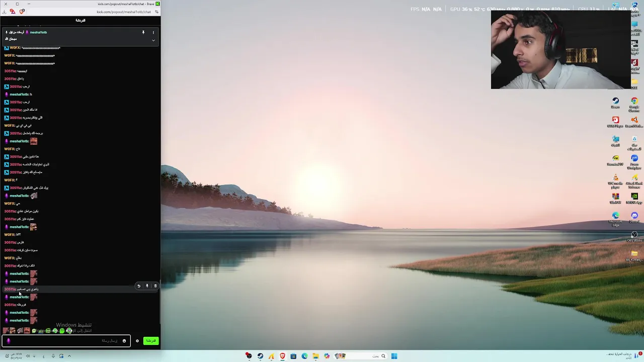Open the NVIDIA App desktop shortcut

pos(634,198)
